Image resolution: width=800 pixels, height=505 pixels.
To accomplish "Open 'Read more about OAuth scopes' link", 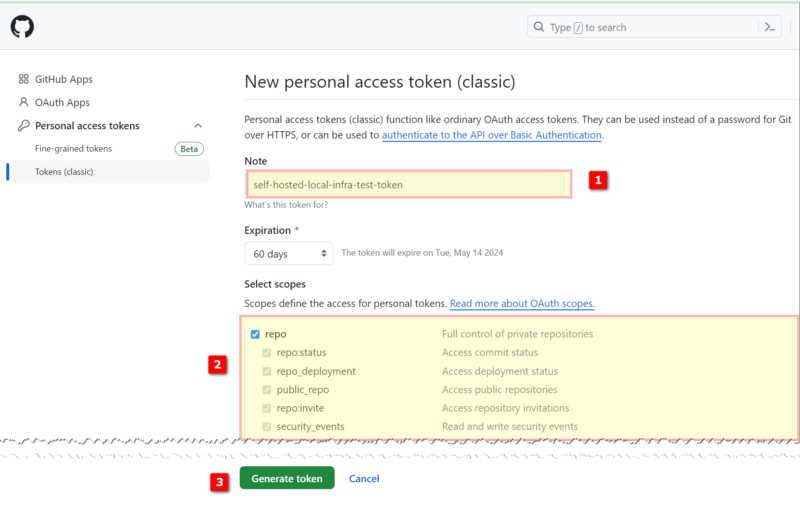I will point(522,304).
